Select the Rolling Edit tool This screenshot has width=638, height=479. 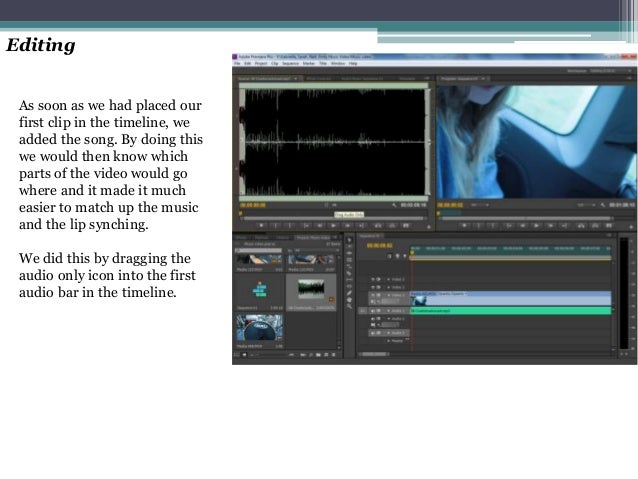(349, 260)
